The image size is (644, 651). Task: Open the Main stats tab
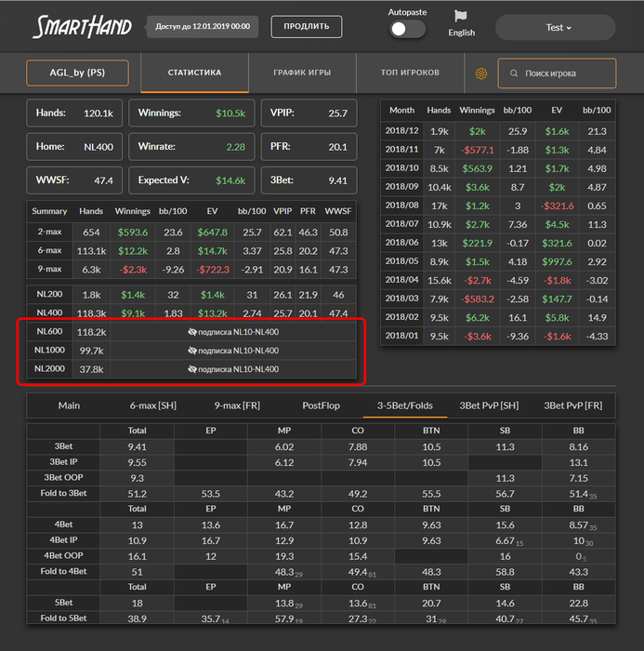(69, 405)
